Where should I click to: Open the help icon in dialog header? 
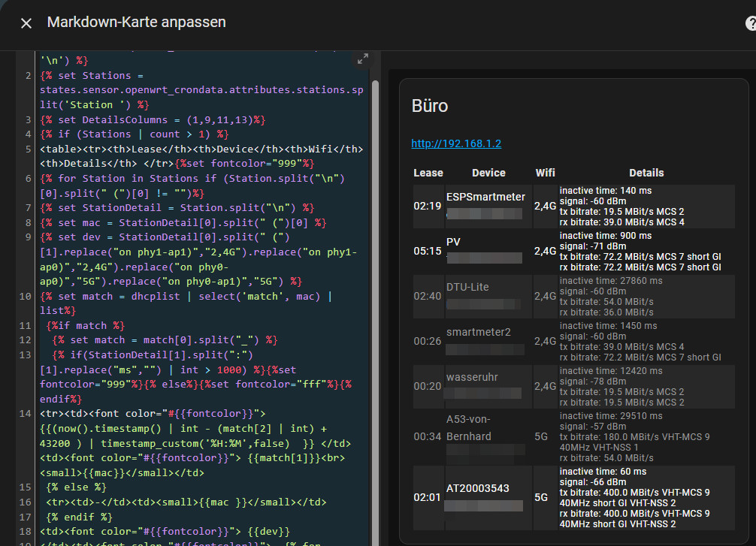tap(750, 24)
